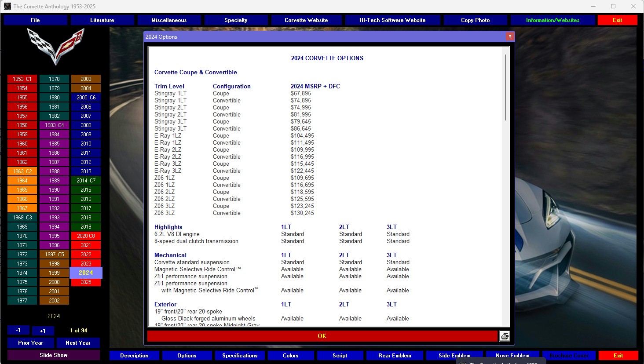Close the 2024 Options dialog with X
The image size is (644, 364).
(510, 36)
